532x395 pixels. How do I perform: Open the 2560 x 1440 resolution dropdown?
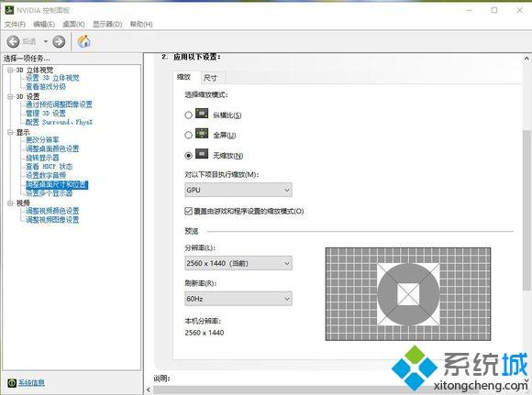(238, 263)
